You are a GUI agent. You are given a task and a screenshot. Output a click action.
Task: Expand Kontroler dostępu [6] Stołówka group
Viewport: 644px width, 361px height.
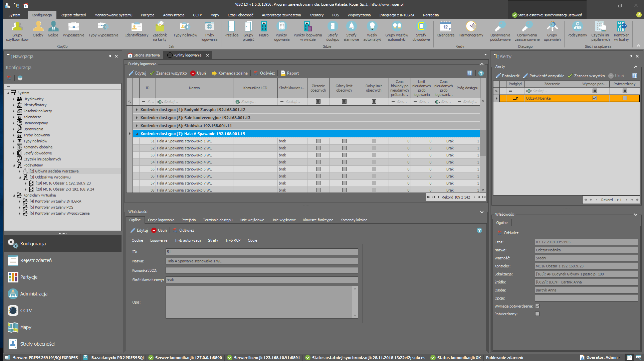click(x=137, y=126)
